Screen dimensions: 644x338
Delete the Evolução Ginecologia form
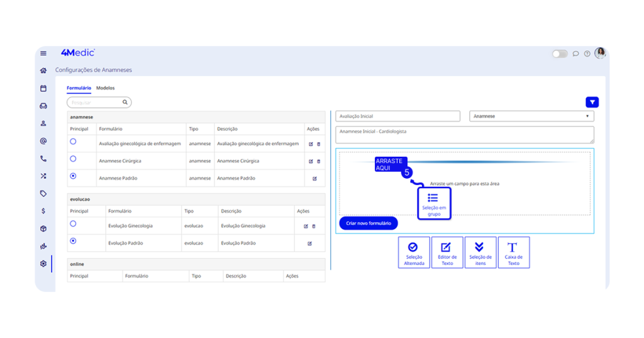(314, 226)
